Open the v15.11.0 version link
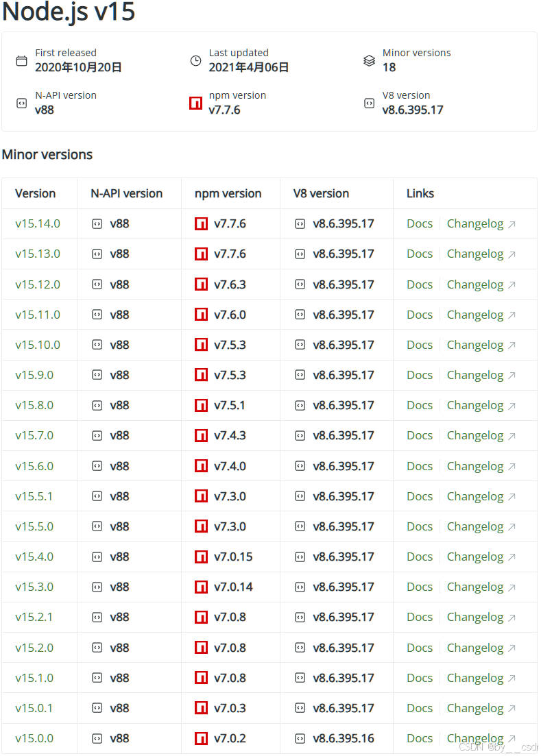The width and height of the screenshot is (541, 756). point(38,315)
